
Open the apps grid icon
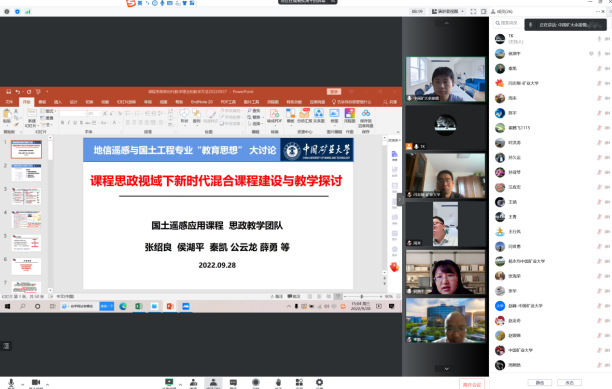299,383
